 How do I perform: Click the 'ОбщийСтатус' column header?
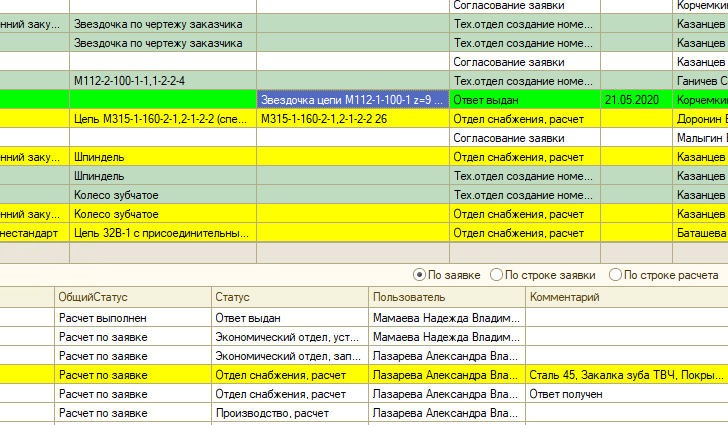point(133,297)
